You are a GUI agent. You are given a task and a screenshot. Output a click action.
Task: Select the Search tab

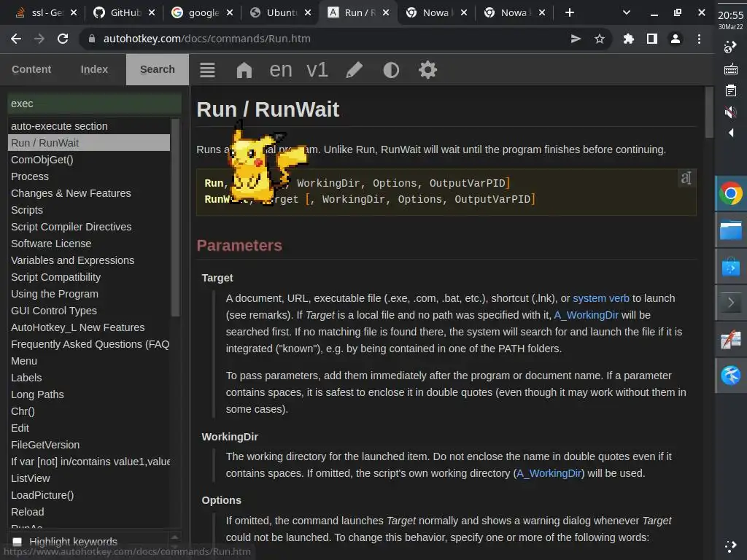pyautogui.click(x=158, y=69)
